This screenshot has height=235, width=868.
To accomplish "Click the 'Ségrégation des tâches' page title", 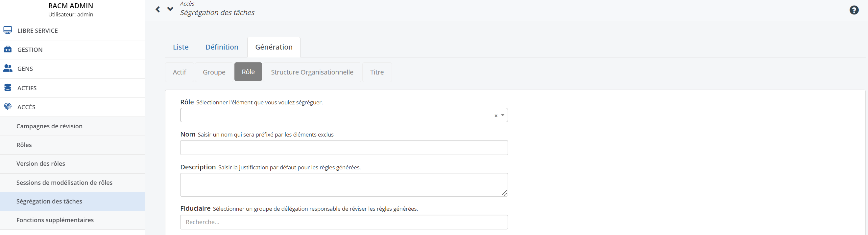I will click(x=217, y=12).
